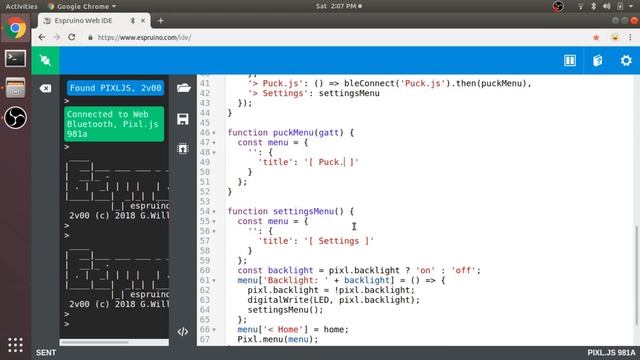Open Files manager from the dock

tap(16, 88)
